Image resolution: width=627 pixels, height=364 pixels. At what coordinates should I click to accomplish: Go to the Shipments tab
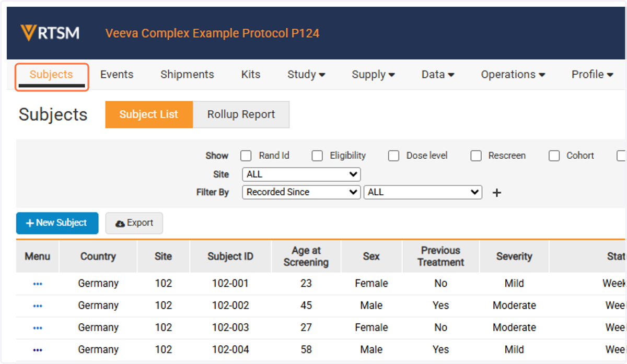[x=187, y=75]
